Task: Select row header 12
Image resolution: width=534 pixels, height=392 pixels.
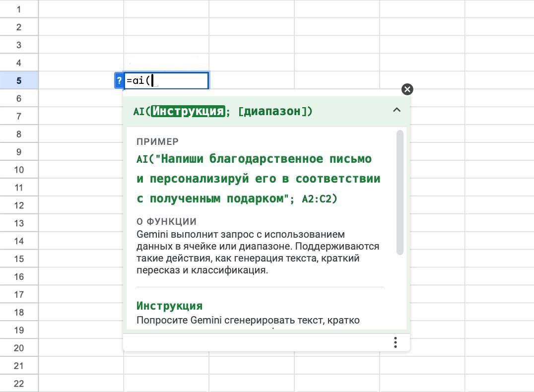Action: point(19,205)
